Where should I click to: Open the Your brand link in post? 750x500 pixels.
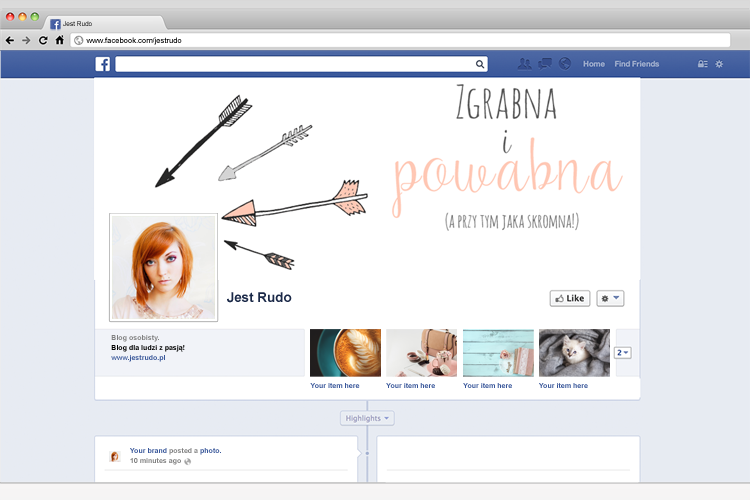tap(148, 451)
